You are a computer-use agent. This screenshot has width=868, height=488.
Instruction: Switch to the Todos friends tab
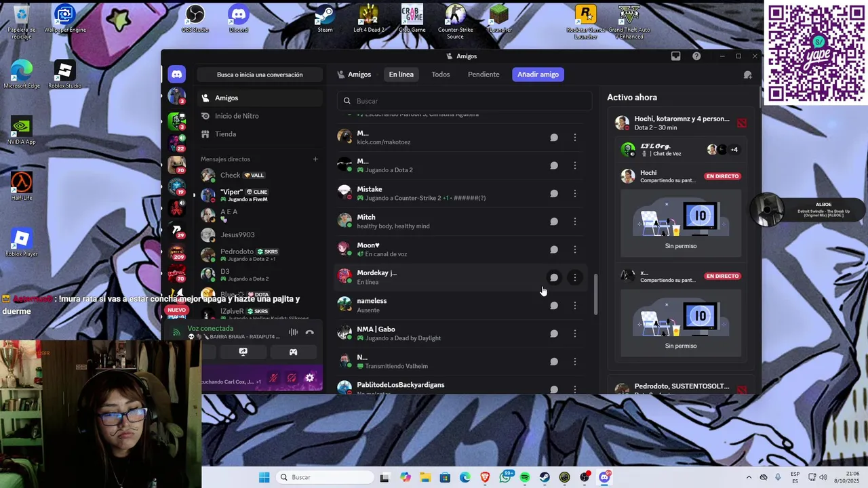pyautogui.click(x=441, y=75)
